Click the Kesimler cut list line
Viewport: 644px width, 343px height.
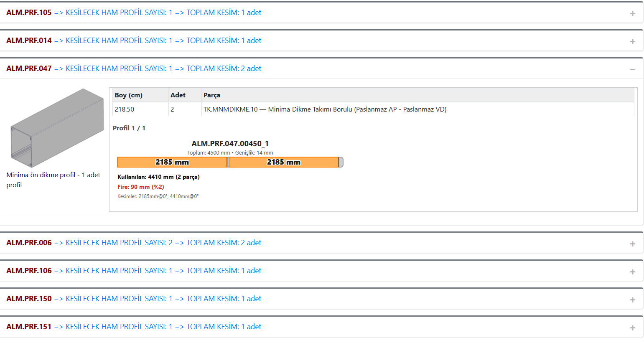[x=158, y=196]
